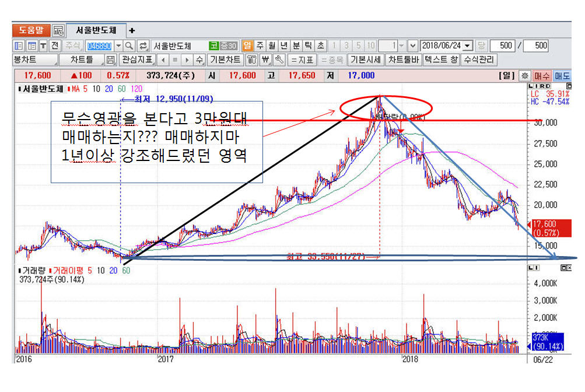This screenshot has width=585, height=392.
Task: Click the 수식관리 button
Action: tap(479, 60)
